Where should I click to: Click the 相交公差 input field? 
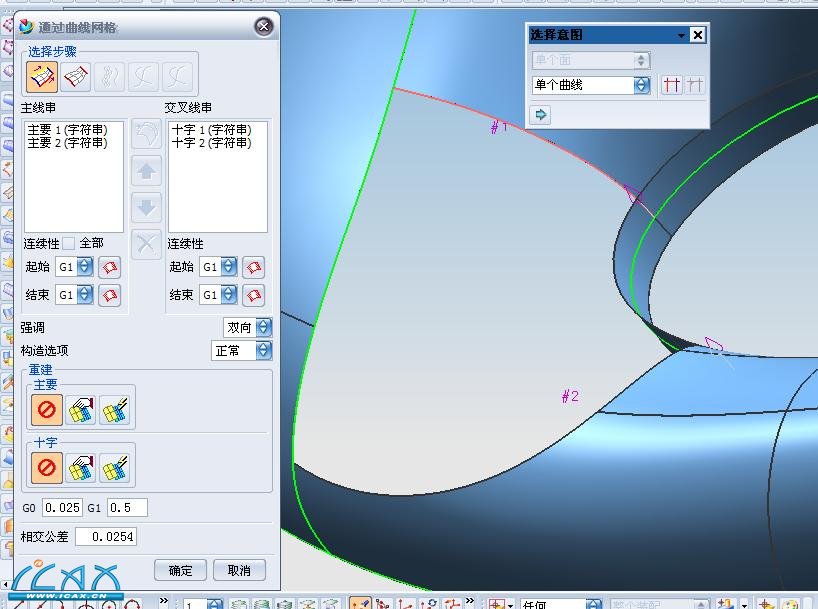pyautogui.click(x=106, y=537)
